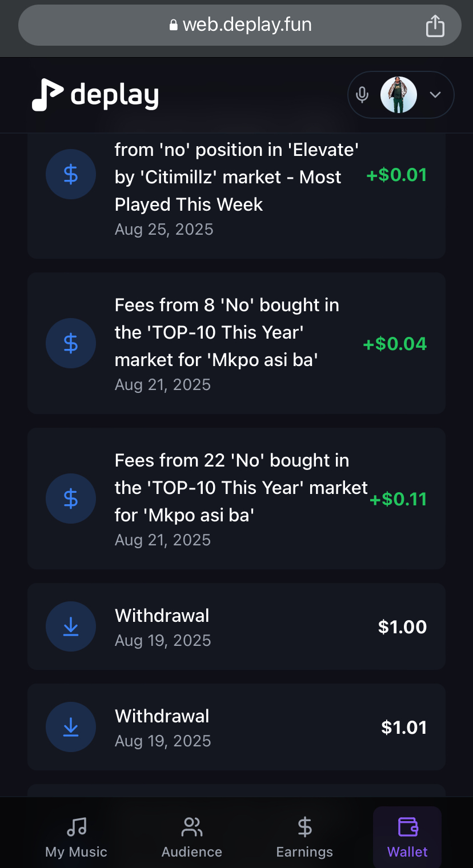Open the $1.00 Withdrawal entry
The width and height of the screenshot is (473, 868).
236,626
